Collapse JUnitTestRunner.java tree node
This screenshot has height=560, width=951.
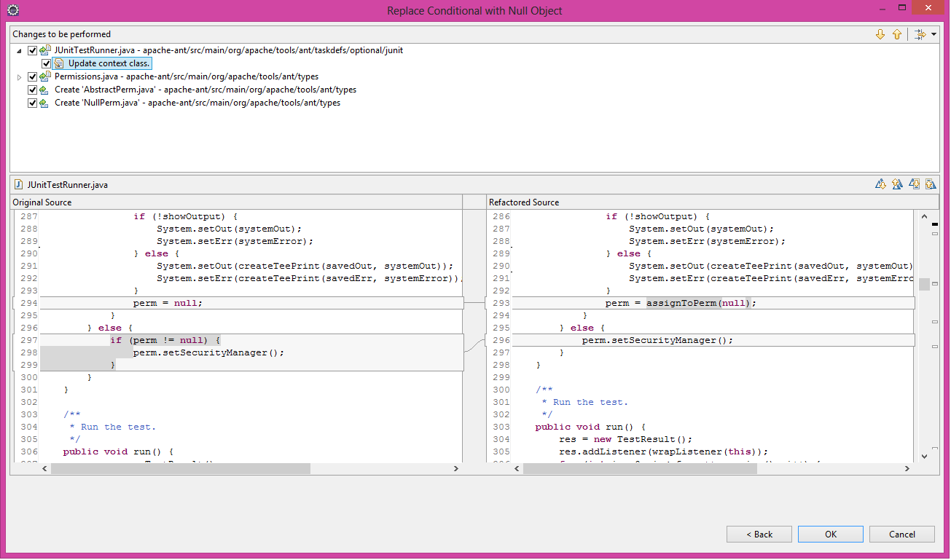pos(19,51)
